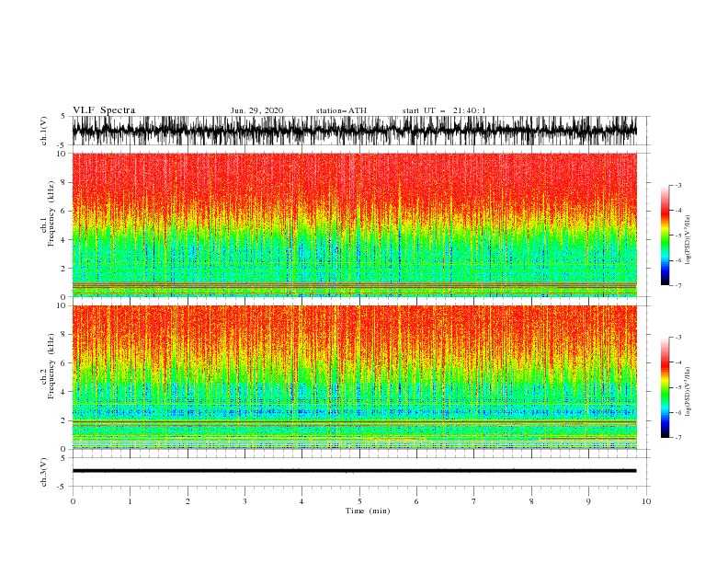The height and width of the screenshot is (563, 728).
Task: Click the time axis tick label "9"
Action: pyautogui.click(x=588, y=501)
